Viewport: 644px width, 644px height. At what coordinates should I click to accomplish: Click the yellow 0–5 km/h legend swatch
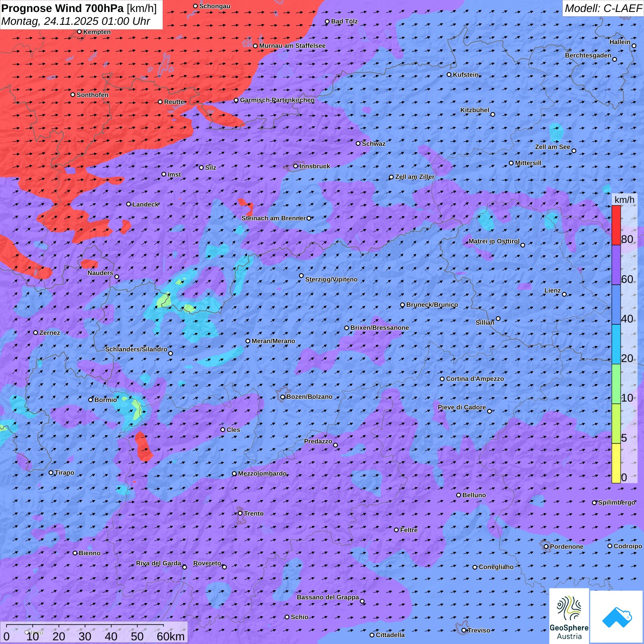tap(616, 463)
